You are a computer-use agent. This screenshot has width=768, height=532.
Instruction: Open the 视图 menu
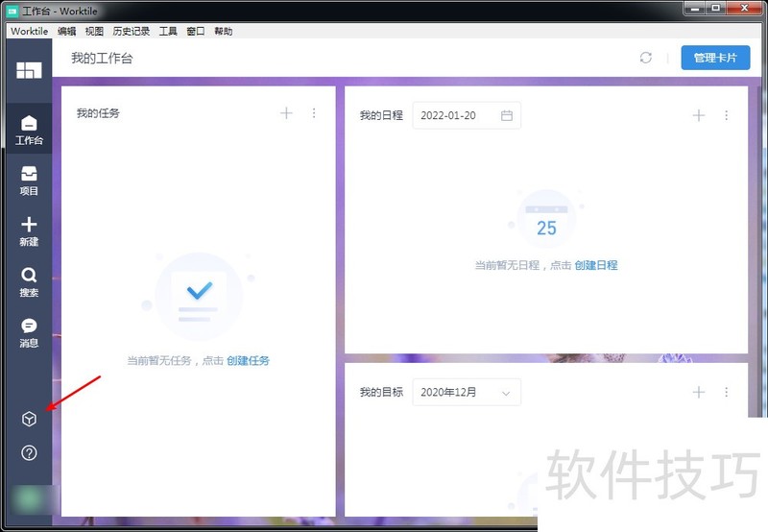tap(94, 31)
